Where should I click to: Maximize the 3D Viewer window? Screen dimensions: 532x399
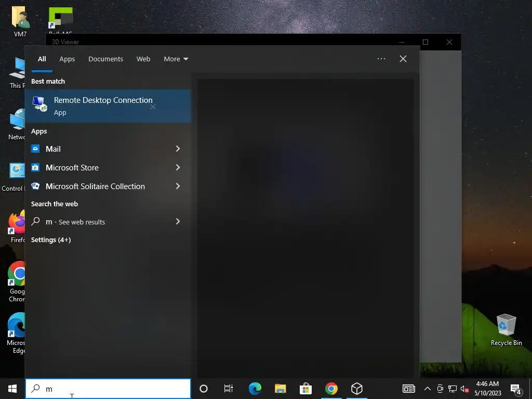point(425,42)
